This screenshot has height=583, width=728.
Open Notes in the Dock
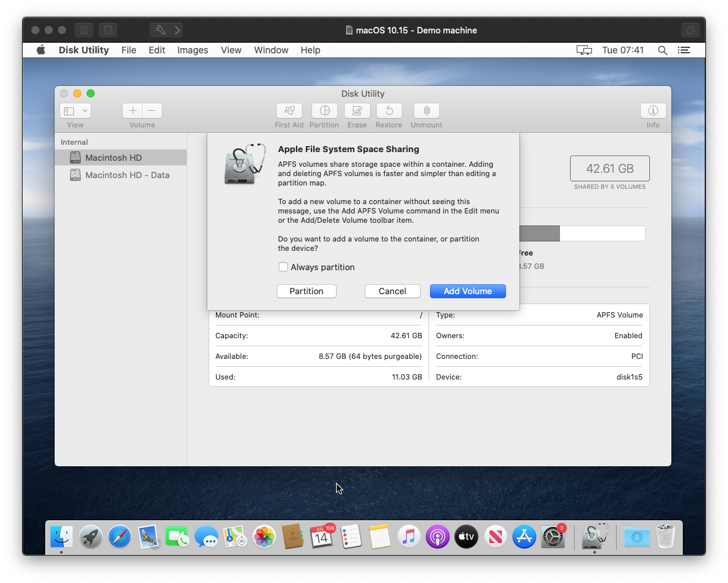(x=380, y=537)
